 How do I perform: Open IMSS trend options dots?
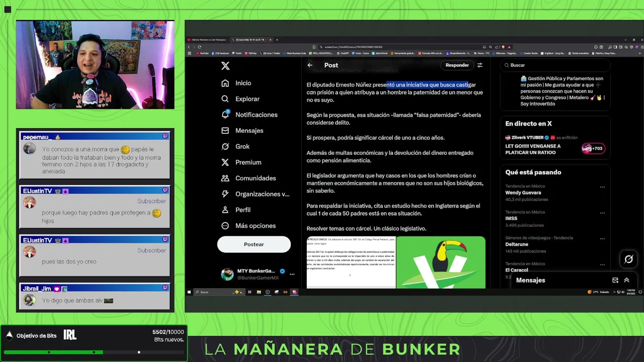(x=602, y=213)
